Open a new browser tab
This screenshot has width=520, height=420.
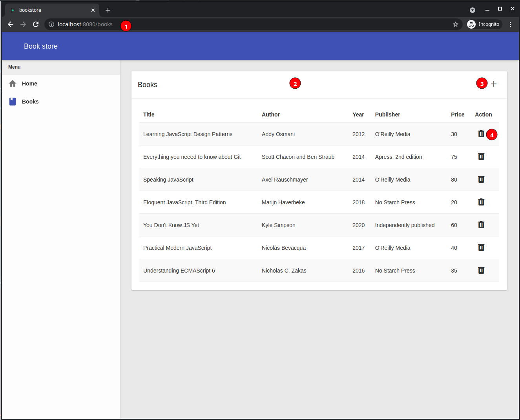(108, 10)
